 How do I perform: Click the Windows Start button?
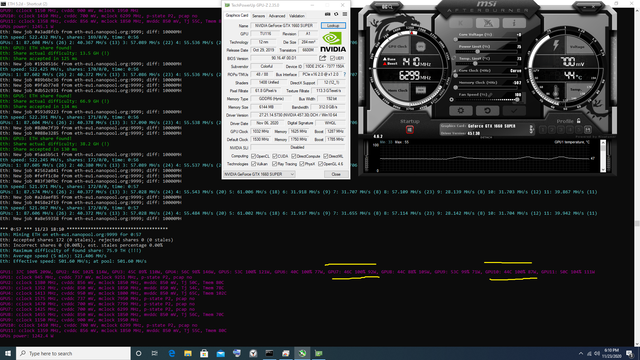8,353
